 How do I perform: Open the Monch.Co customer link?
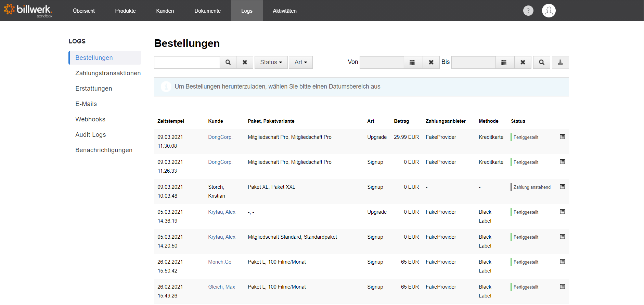pyautogui.click(x=220, y=262)
